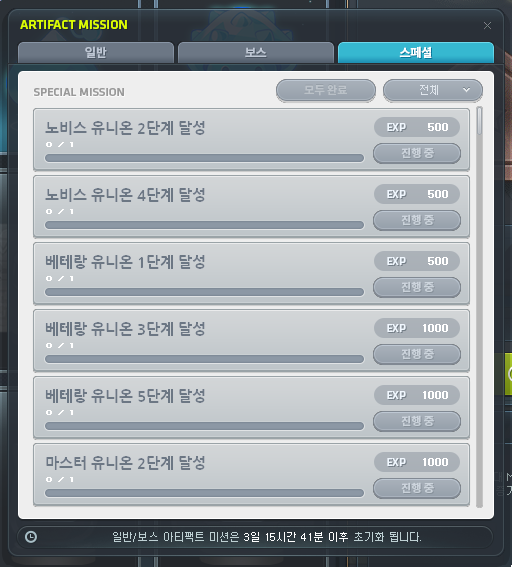The image size is (512, 567).
Task: Click 진행 중 for 베테랑 유니온 1단계
Action: tap(417, 287)
